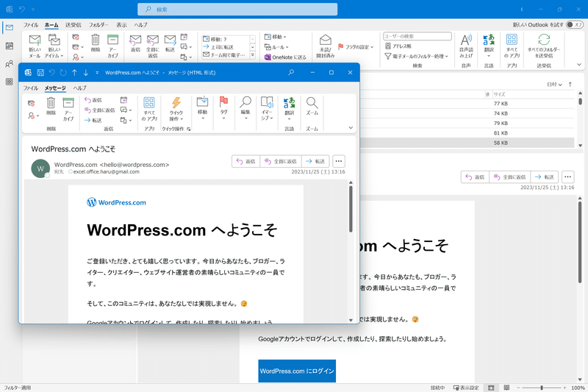The image size is (588, 392).
Task: Click All Apps icon in main Outlook ribbon
Action: [512, 46]
